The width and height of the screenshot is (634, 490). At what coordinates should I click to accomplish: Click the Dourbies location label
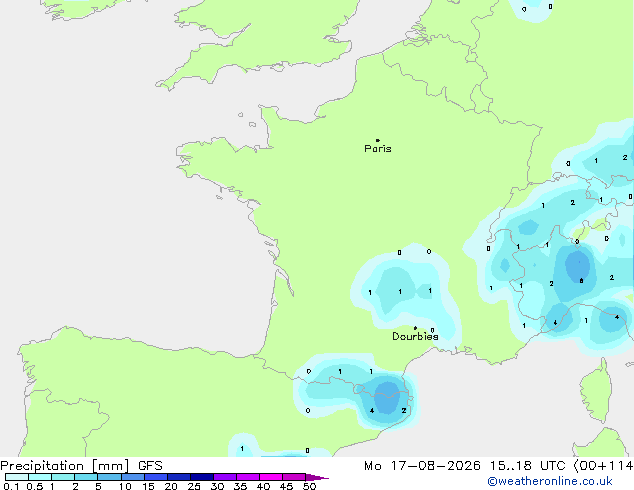[415, 336]
